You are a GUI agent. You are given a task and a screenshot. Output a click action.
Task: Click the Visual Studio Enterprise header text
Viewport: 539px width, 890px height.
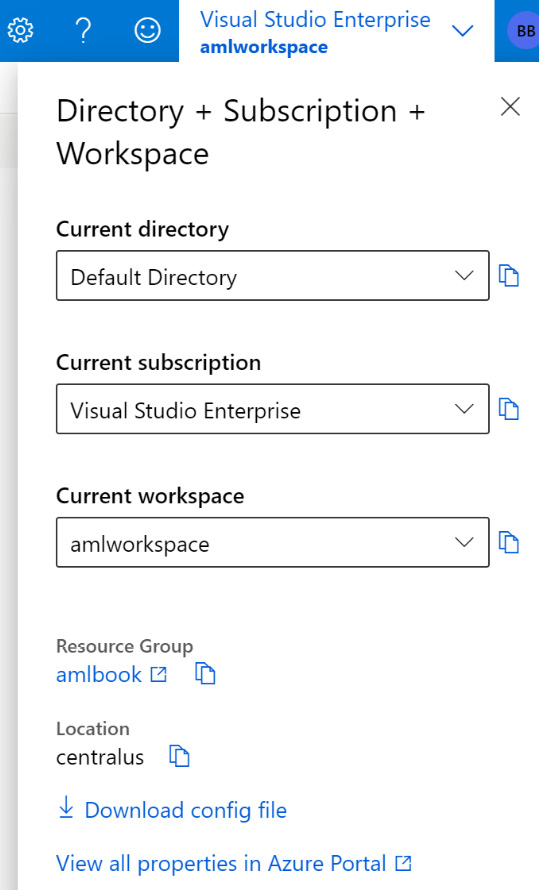pyautogui.click(x=315, y=19)
